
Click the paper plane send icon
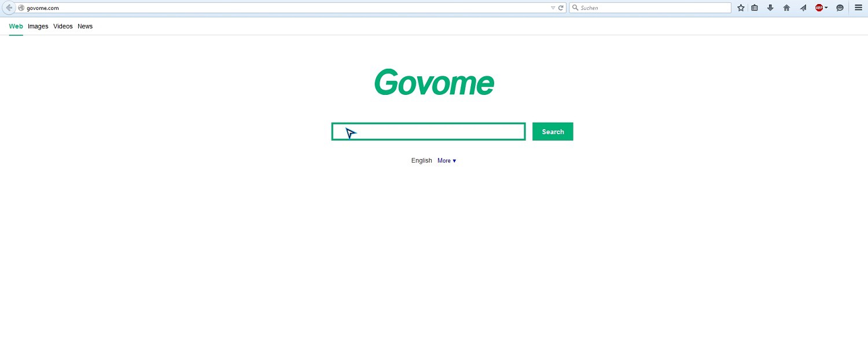coord(803,8)
